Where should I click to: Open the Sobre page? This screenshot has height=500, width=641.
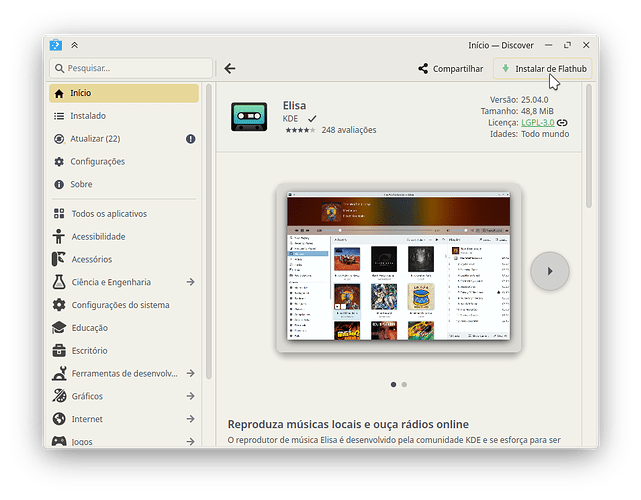pyautogui.click(x=124, y=184)
